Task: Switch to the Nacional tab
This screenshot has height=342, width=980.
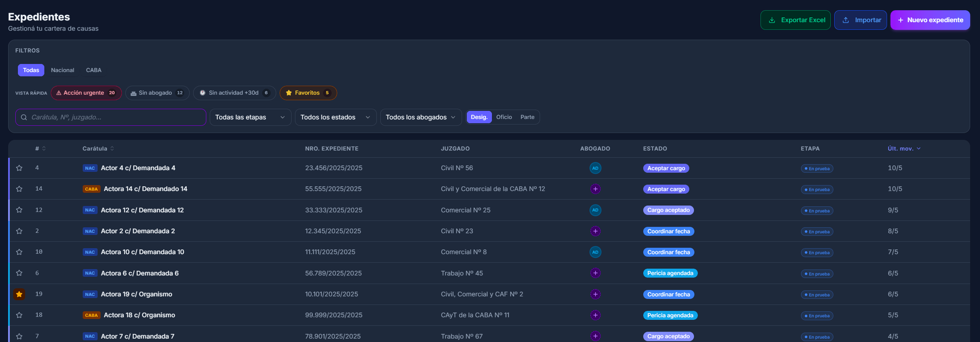Action: point(63,70)
